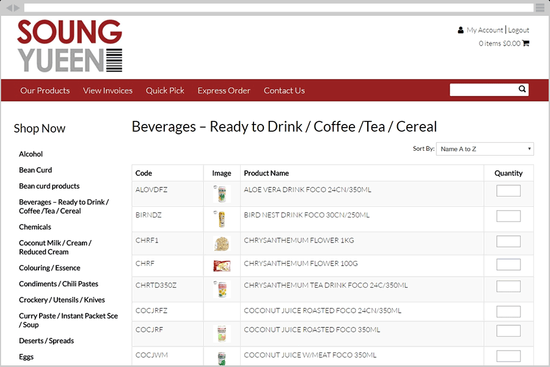Select the Alcohol category in sidebar
The height and width of the screenshot is (367, 550).
tap(31, 154)
